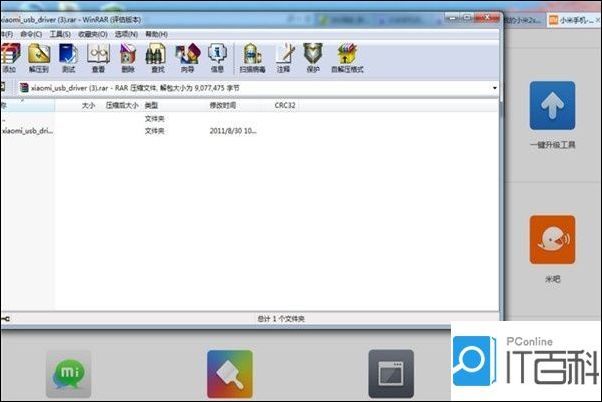Open the Favorites (收藏夹) menu

[93, 34]
